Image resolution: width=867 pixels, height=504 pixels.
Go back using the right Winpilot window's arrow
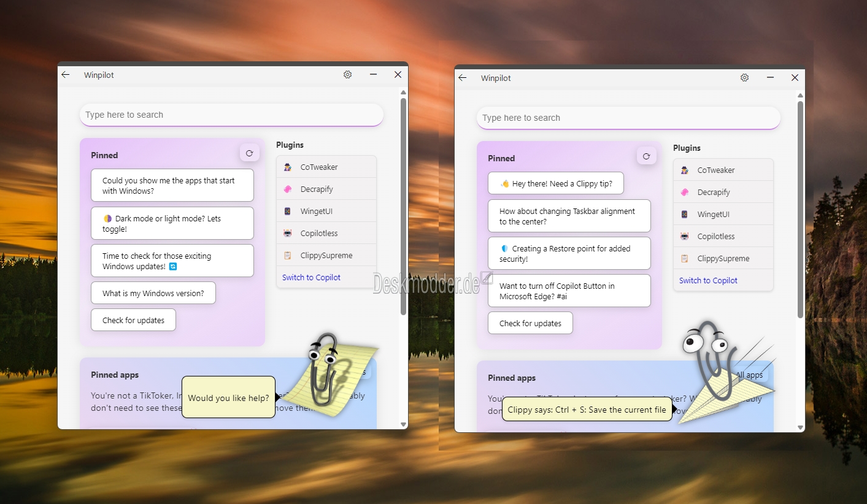coord(463,78)
